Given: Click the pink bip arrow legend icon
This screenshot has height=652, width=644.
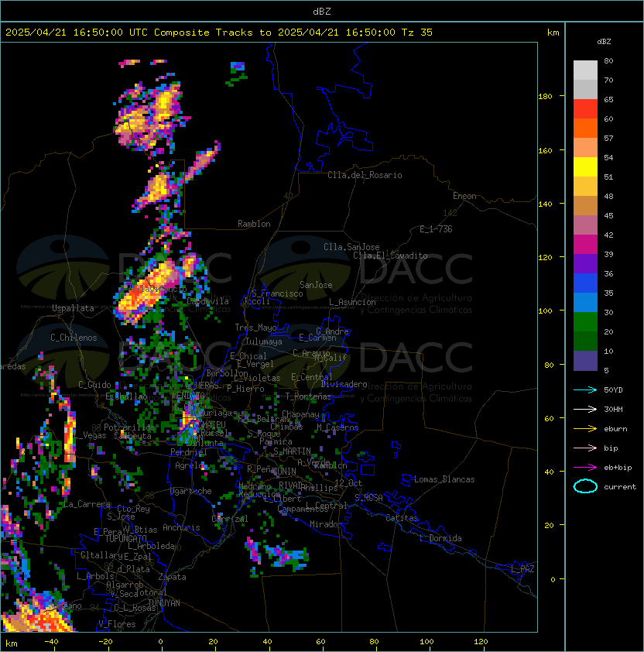Looking at the screenshot, I should (x=585, y=448).
